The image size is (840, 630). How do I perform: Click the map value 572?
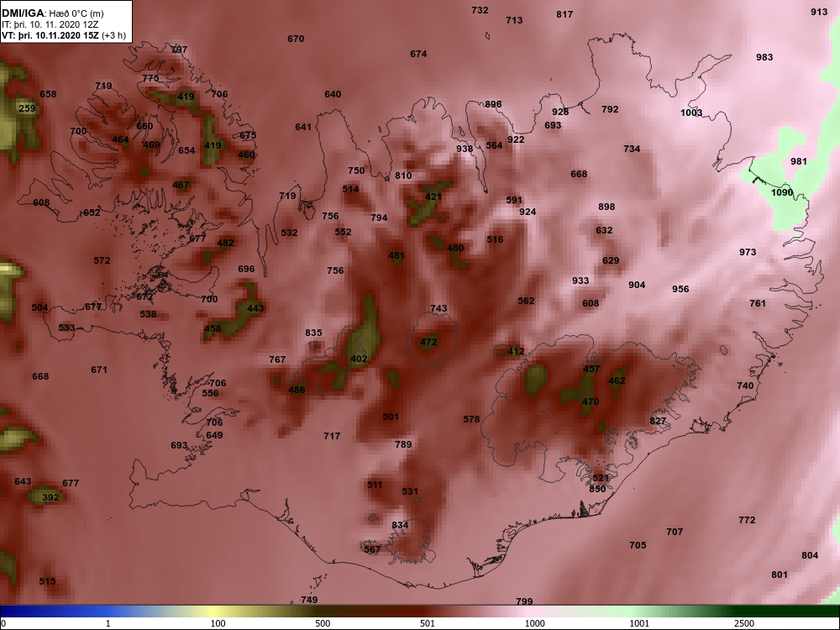tap(102, 261)
